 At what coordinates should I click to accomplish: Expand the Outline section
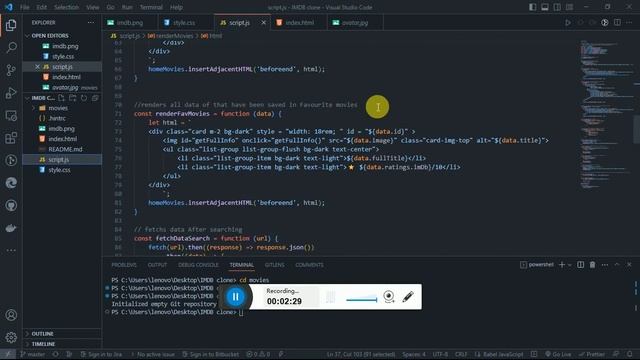click(x=42, y=333)
